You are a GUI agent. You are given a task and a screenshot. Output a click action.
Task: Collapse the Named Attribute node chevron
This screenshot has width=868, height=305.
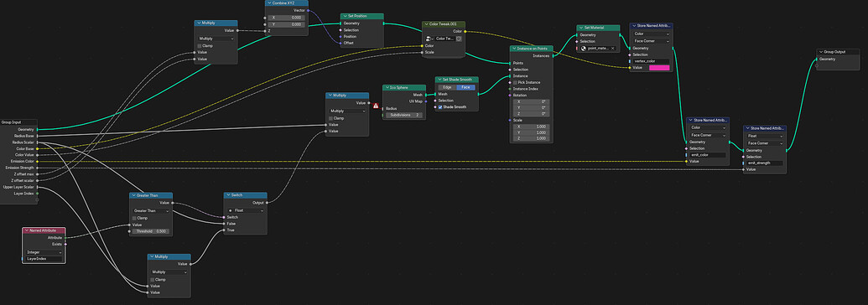(26, 230)
